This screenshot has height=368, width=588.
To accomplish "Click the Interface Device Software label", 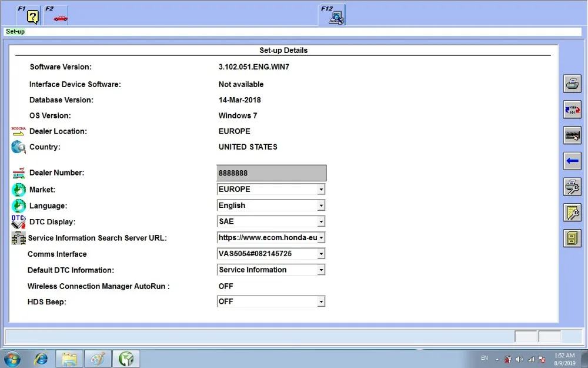I will [75, 84].
